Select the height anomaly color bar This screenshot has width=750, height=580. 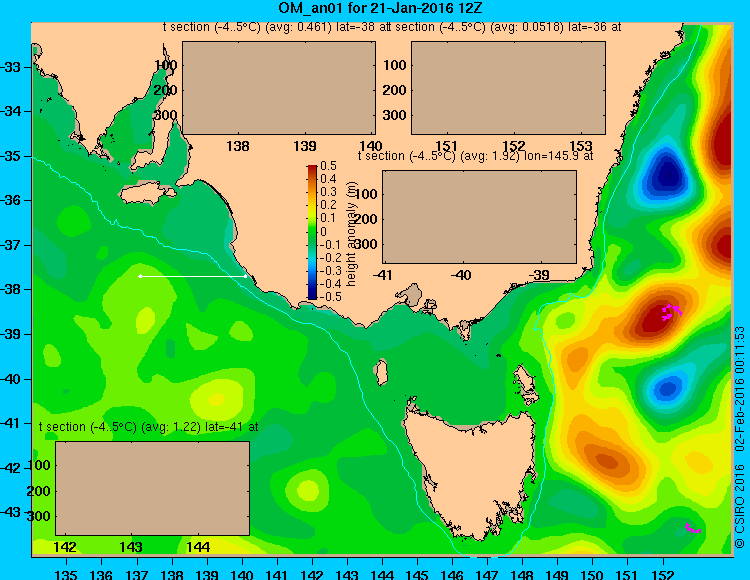312,232
